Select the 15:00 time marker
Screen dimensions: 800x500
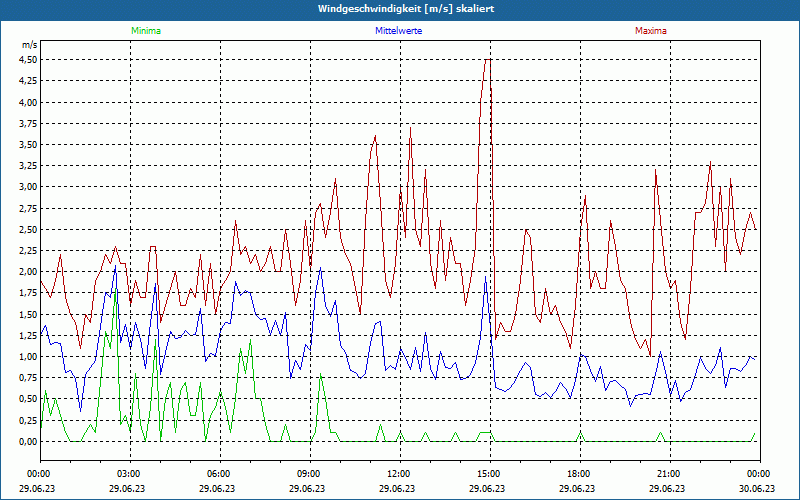(489, 474)
